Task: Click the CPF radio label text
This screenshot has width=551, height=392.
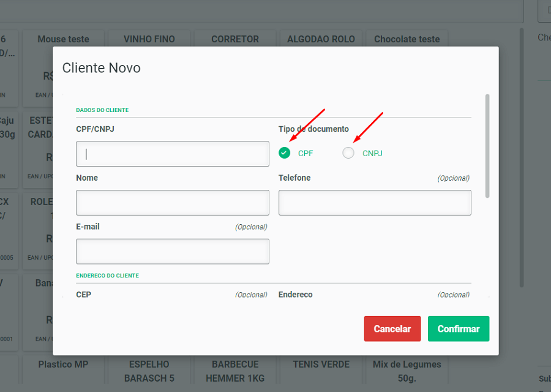Action: [x=305, y=153]
